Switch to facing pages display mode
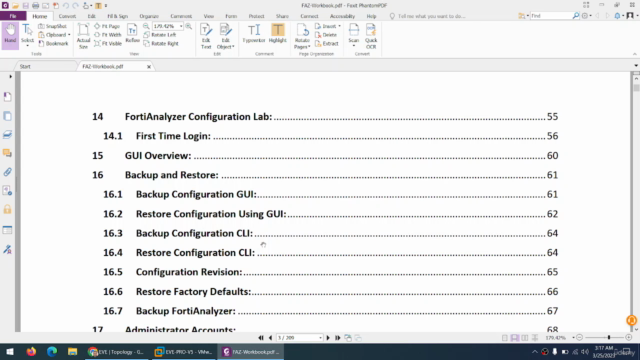640x360 pixels. point(525,338)
